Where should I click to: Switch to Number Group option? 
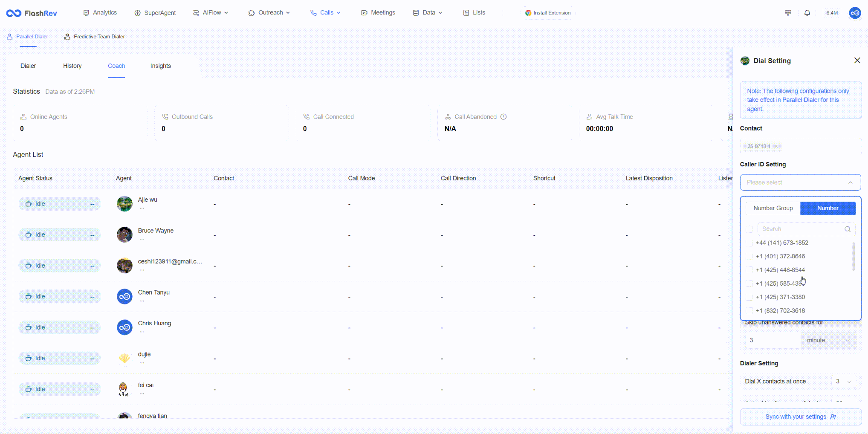773,208
